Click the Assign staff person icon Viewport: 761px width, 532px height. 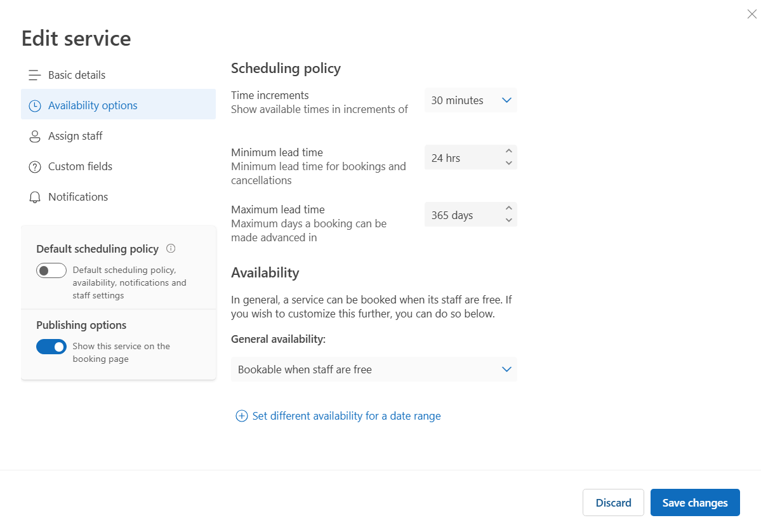click(x=35, y=136)
